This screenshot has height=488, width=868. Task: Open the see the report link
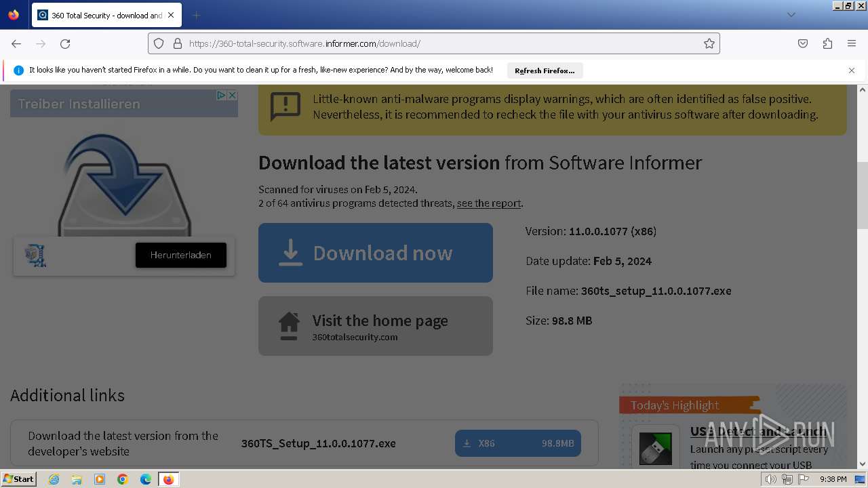tap(489, 203)
